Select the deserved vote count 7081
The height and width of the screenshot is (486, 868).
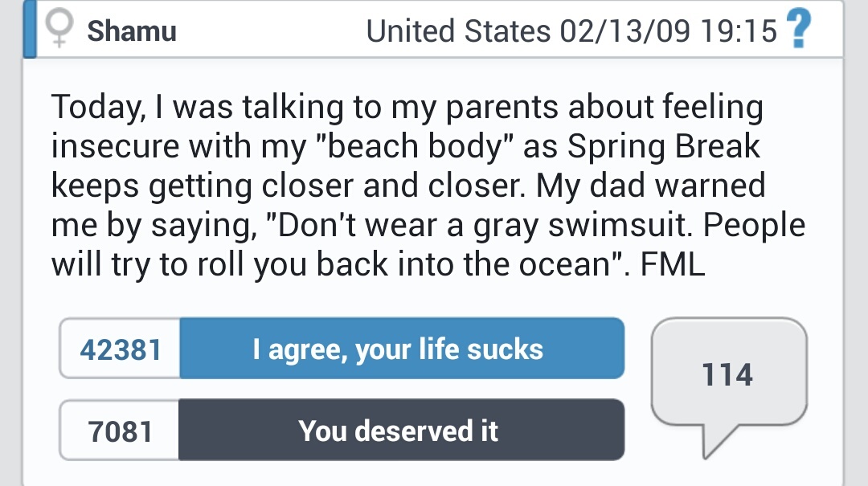[x=117, y=430]
